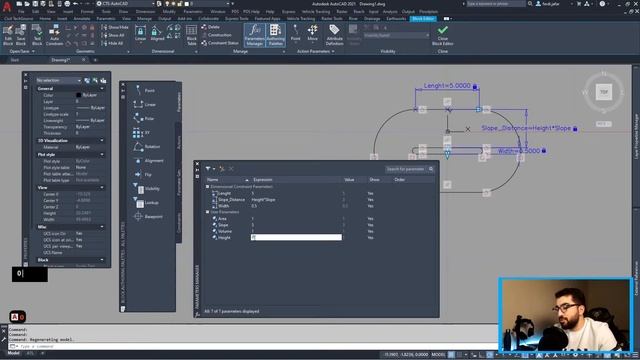Add Basepoint parameter from authoring palette
Screen dimensions: 640x360
(x=148, y=216)
